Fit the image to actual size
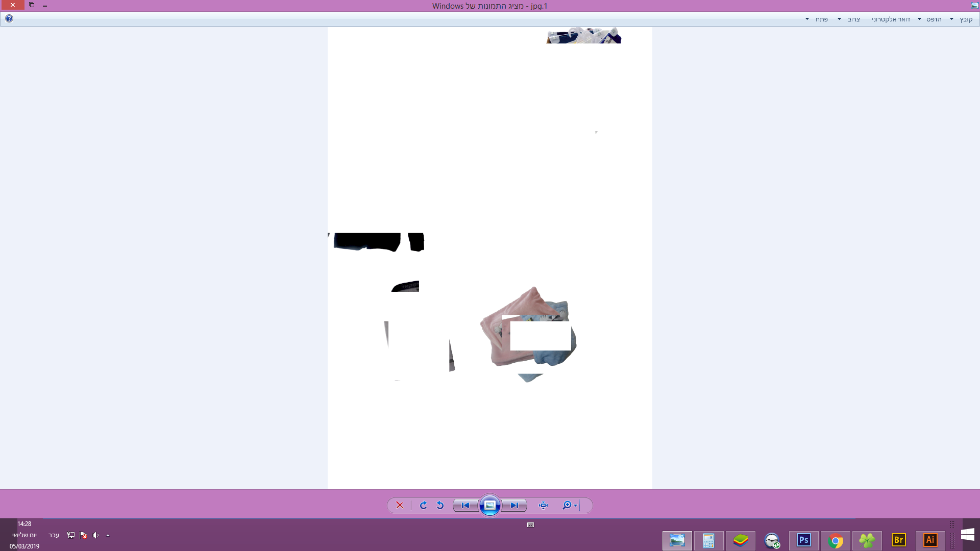Screen dimensions: 980x551 click(x=543, y=505)
